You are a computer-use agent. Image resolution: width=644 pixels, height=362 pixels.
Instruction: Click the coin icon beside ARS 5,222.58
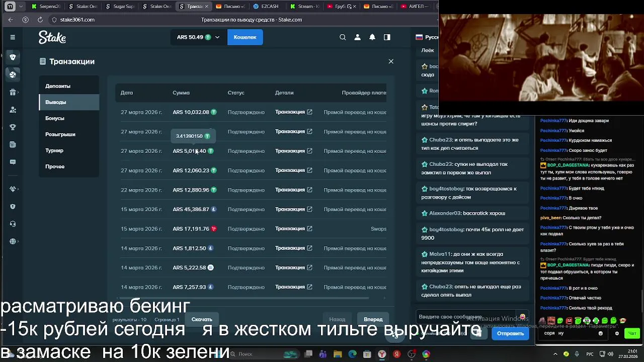click(x=211, y=267)
